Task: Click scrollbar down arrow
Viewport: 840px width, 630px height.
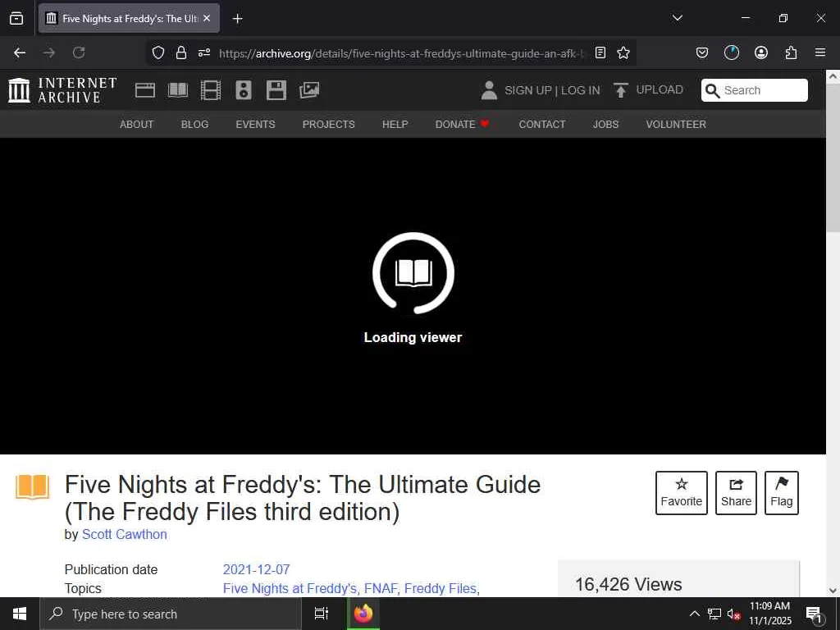Action: (x=833, y=591)
